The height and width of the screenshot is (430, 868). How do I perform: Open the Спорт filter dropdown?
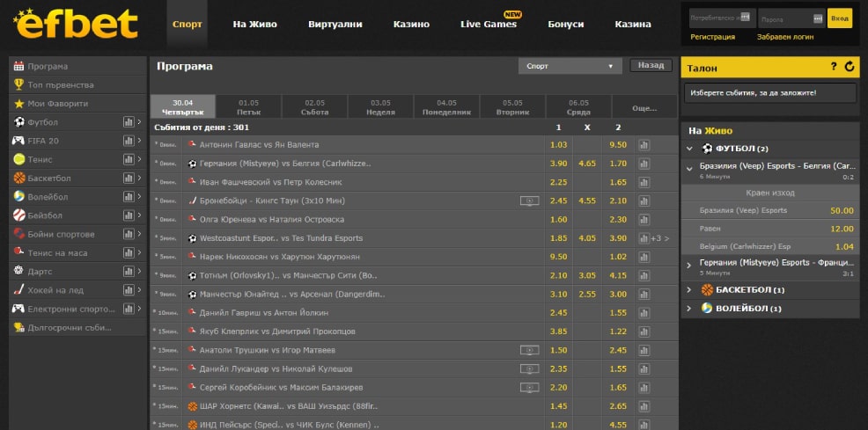coord(570,66)
